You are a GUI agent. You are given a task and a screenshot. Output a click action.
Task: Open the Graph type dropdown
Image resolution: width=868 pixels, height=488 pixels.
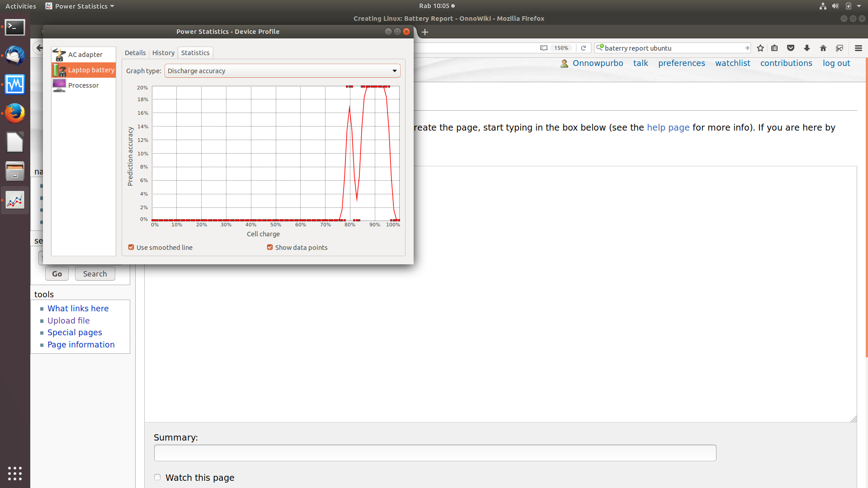282,71
